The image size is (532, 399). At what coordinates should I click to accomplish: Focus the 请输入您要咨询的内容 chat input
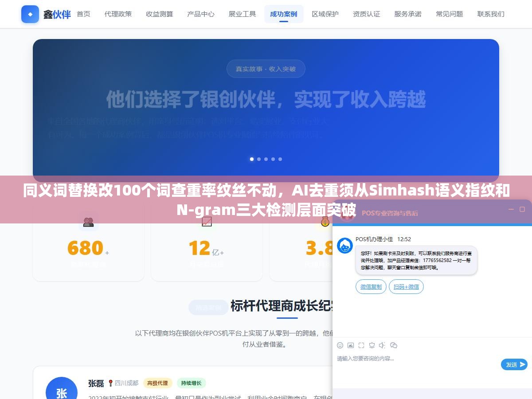[417, 359]
